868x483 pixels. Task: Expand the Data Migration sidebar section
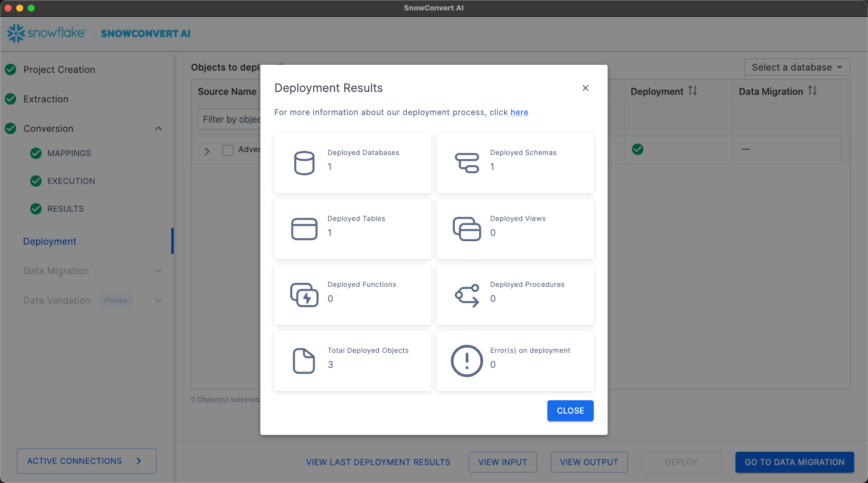pyautogui.click(x=159, y=271)
